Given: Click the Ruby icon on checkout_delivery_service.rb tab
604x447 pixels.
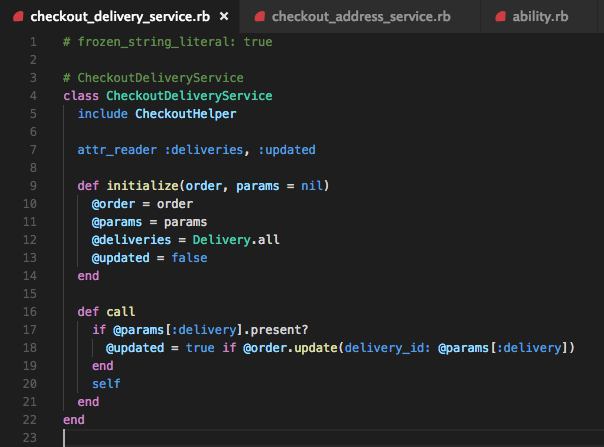Looking at the screenshot, I should pyautogui.click(x=18, y=17).
